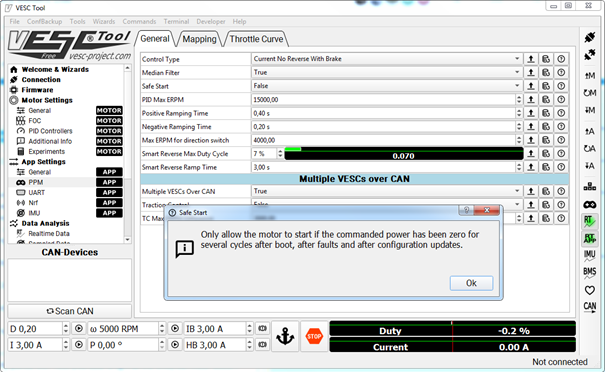Click help icon for Control Type

click(561, 59)
